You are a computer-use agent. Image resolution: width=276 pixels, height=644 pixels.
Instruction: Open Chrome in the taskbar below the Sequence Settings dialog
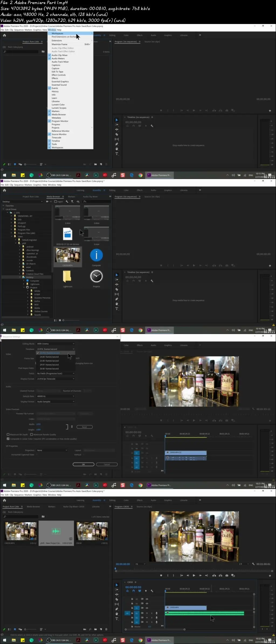[140, 485]
